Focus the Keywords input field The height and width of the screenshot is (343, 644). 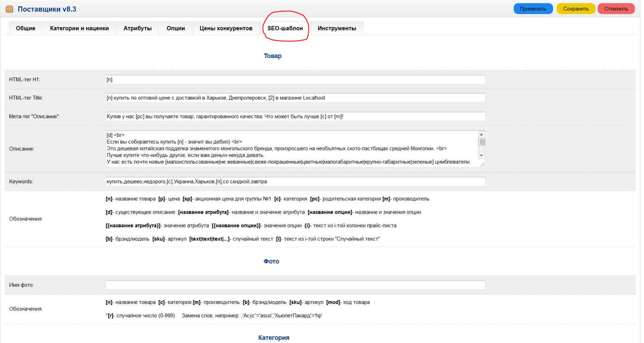tap(295, 182)
